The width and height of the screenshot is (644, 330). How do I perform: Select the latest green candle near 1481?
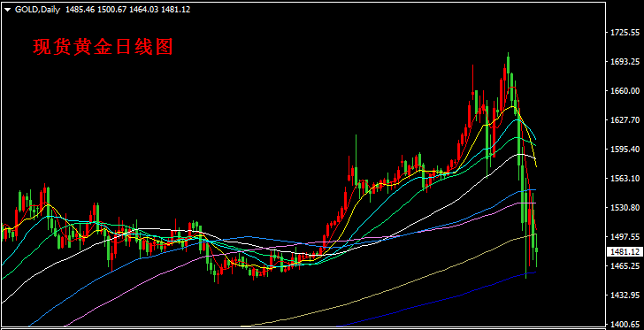537,249
